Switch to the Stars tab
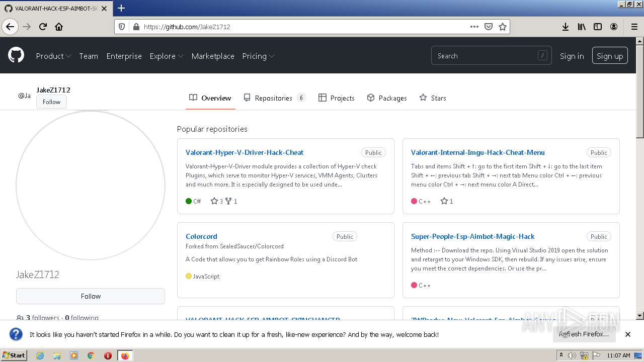This screenshot has height=362, width=644. coord(433,98)
